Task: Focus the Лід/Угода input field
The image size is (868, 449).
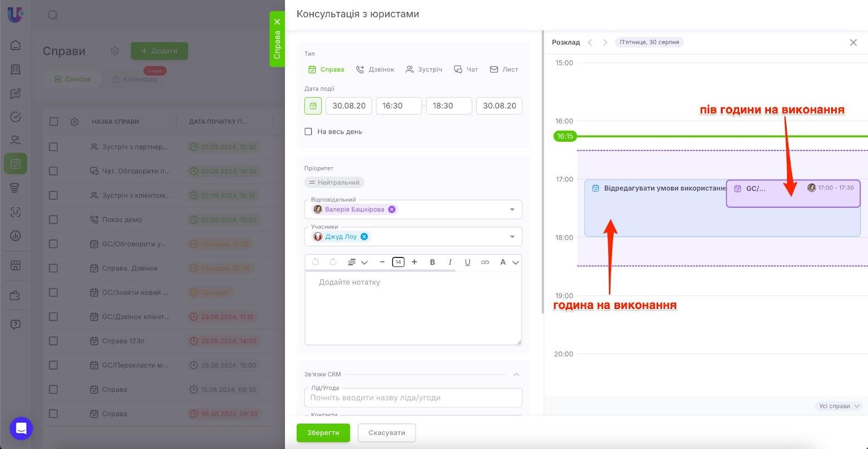Action: (413, 398)
